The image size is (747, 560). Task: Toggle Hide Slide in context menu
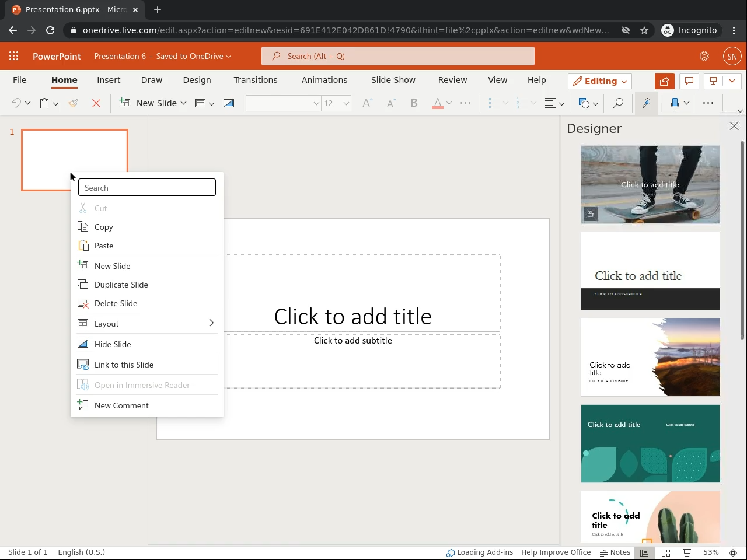click(x=113, y=344)
